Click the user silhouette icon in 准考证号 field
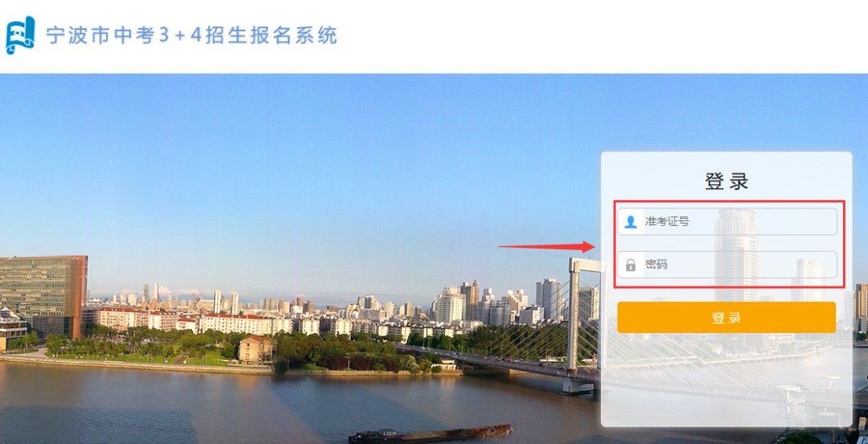Image resolution: width=868 pixels, height=444 pixels. pyautogui.click(x=630, y=222)
